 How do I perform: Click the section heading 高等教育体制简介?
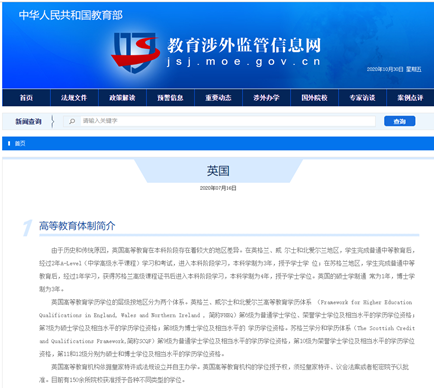click(77, 226)
